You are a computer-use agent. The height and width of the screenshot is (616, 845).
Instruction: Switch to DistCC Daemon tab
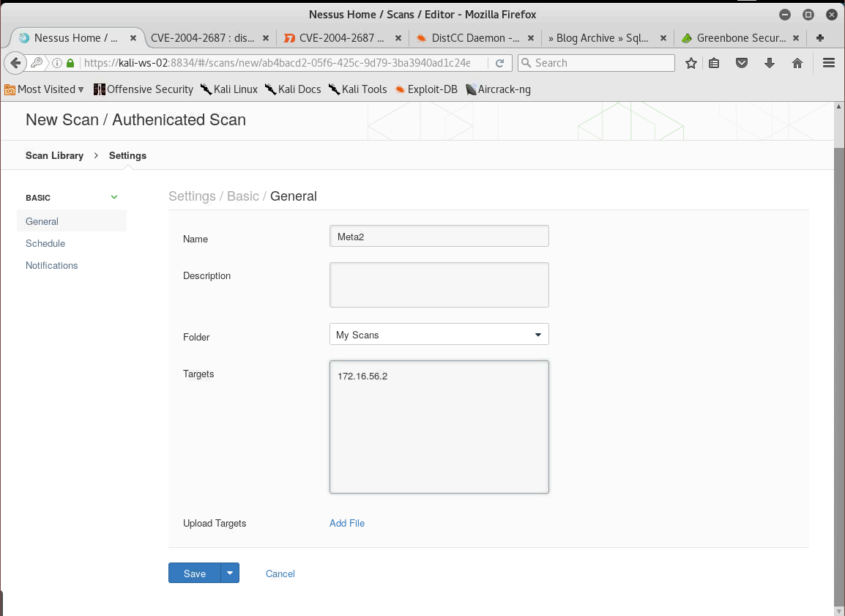tap(475, 38)
